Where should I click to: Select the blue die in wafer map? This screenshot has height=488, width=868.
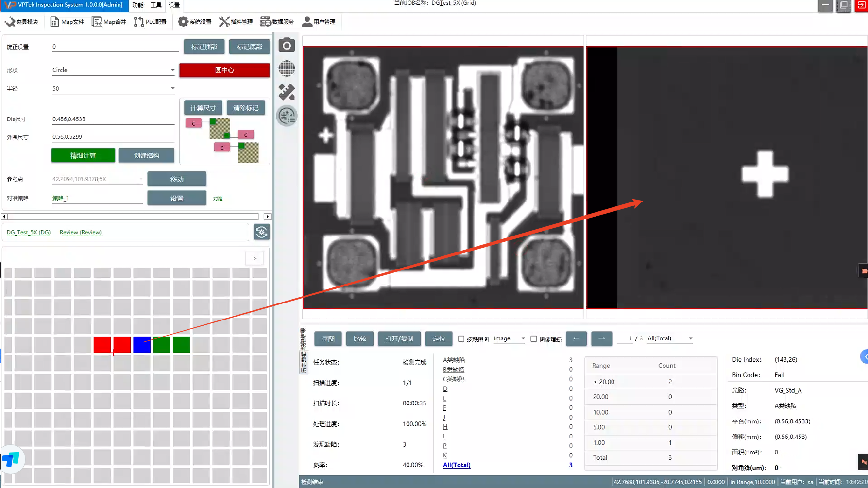click(141, 345)
